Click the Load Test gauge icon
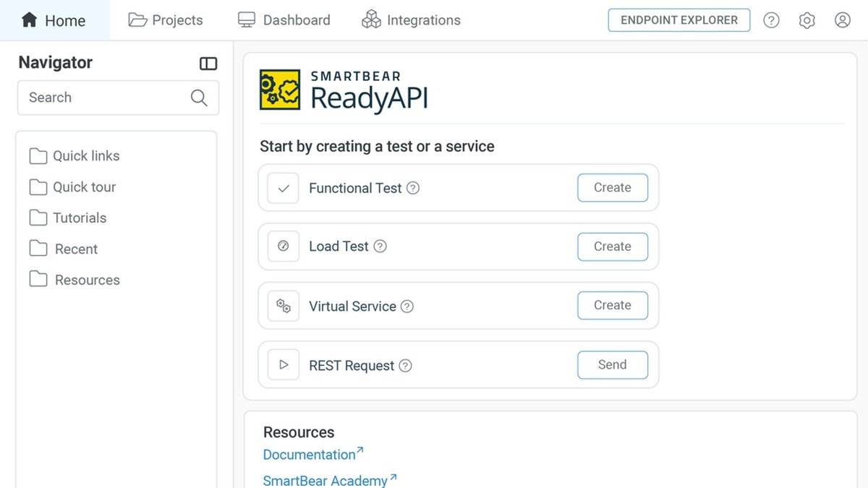This screenshot has width=868, height=488. click(284, 247)
